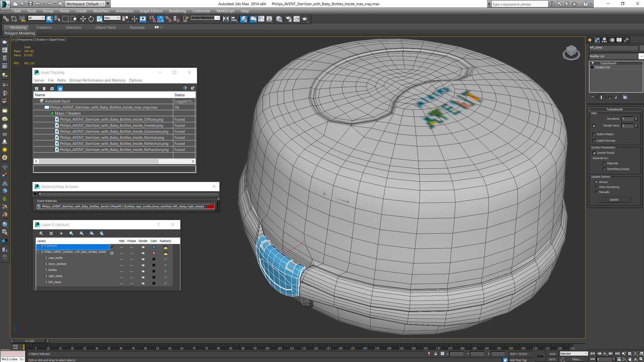Select the Link tool in main toolbar
644x362 pixels.
[x=6, y=19]
